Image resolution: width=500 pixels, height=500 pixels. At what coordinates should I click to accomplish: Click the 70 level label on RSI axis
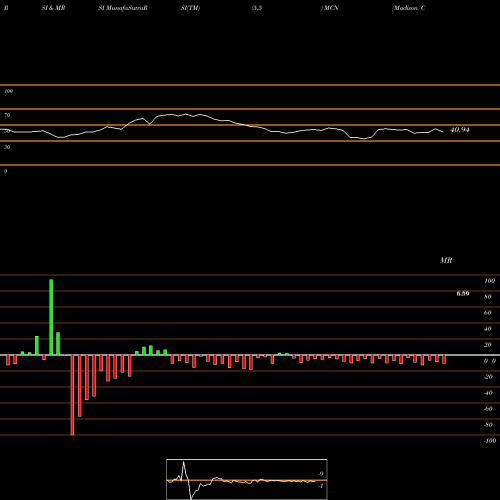pyautogui.click(x=7, y=115)
